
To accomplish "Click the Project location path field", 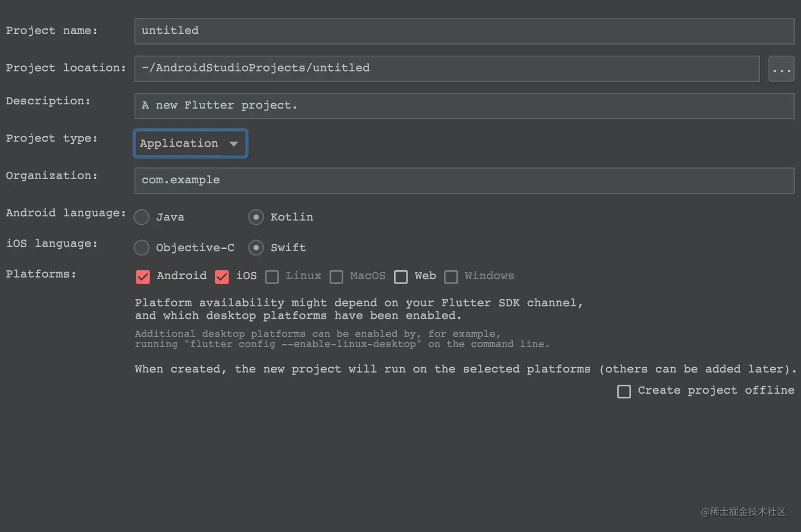I will tap(447, 68).
